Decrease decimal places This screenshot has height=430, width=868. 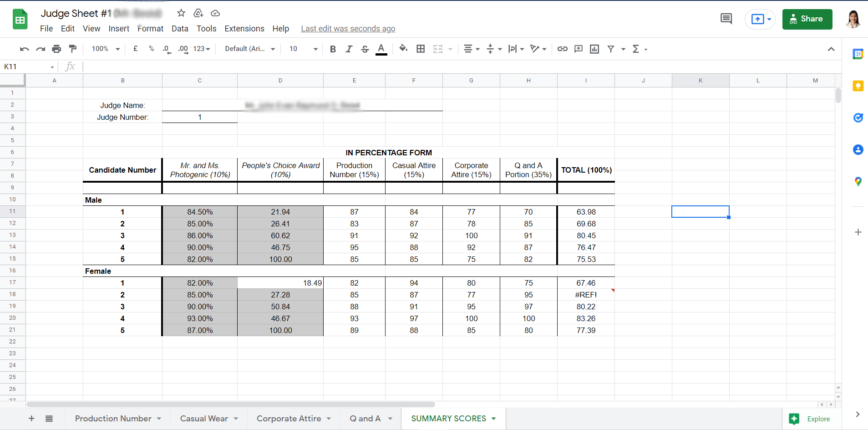pyautogui.click(x=167, y=49)
